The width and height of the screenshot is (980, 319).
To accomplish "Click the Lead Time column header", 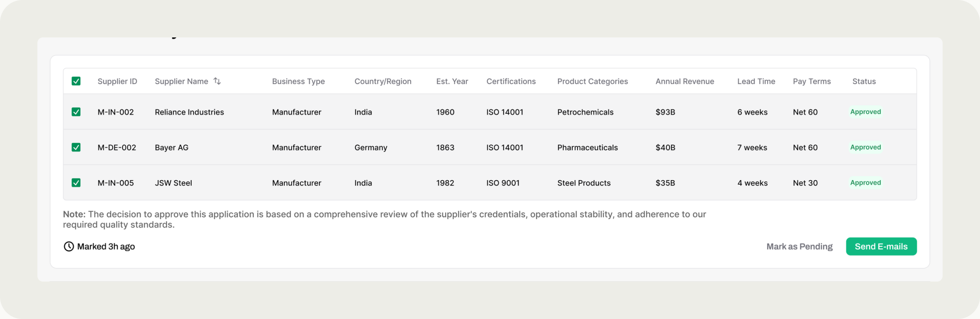I will 756,81.
